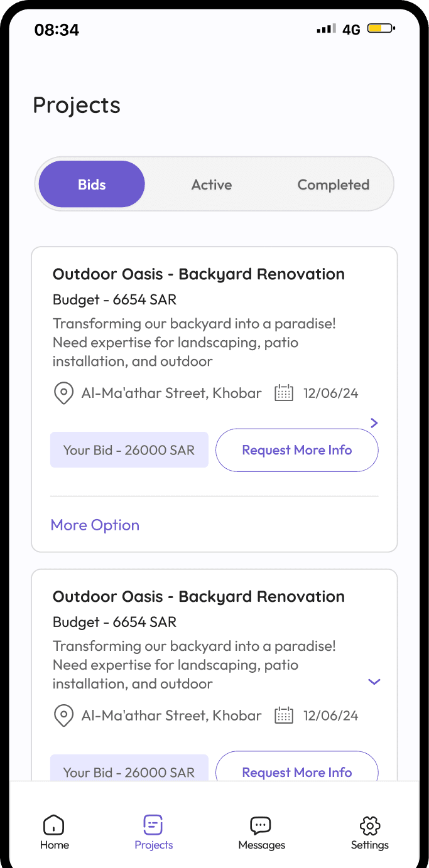Tap the calendar icon in second project card
Screen dimensions: 429x868
click(x=284, y=715)
